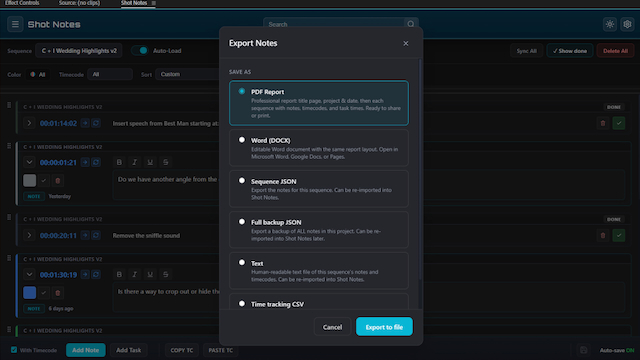Refresh timecode icon for 00:01:14:02 note
Image resolution: width=640 pixels, height=360 pixels.
96,123
